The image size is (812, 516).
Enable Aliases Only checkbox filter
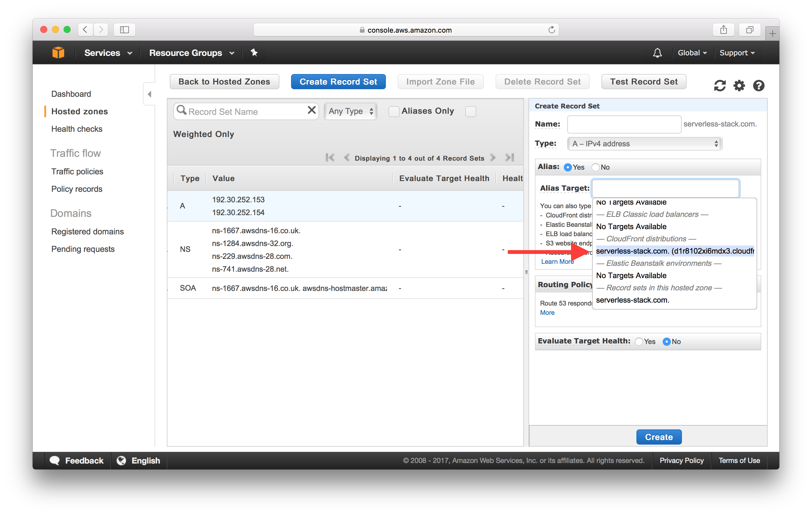pos(392,111)
